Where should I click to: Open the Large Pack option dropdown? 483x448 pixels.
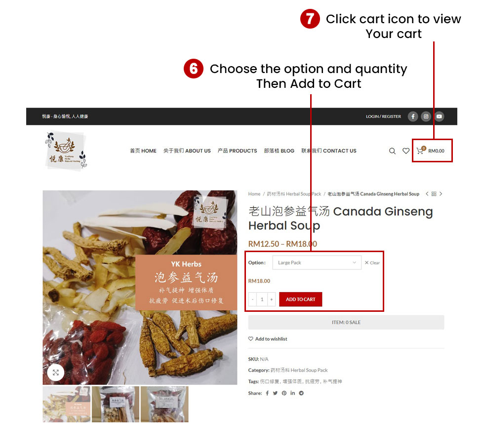[x=317, y=263]
